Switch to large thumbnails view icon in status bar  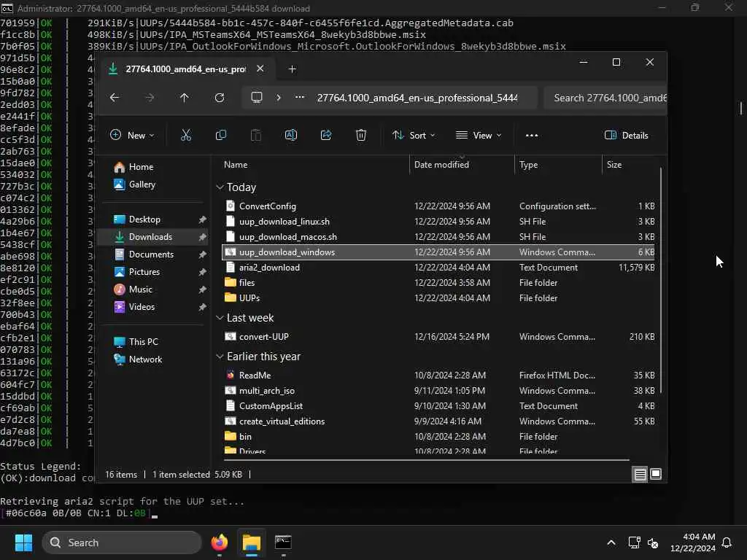[656, 474]
